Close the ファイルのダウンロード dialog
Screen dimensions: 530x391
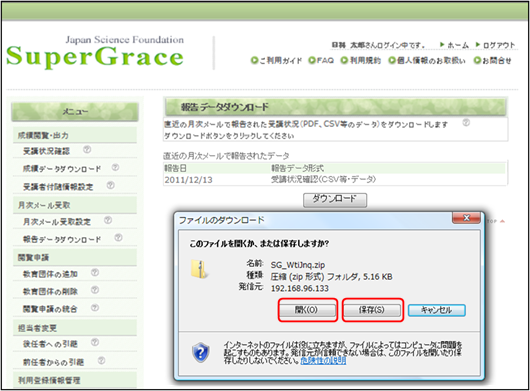(x=466, y=218)
